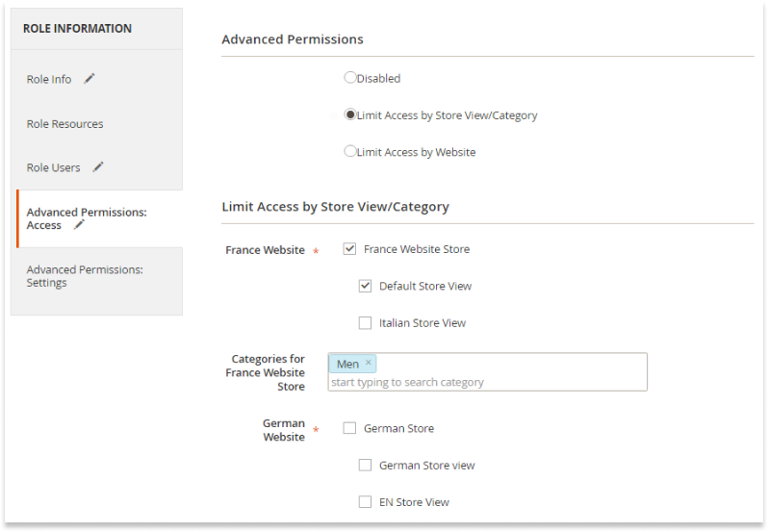768x532 pixels.
Task: Choose Limit Access by Website option
Action: click(x=349, y=151)
